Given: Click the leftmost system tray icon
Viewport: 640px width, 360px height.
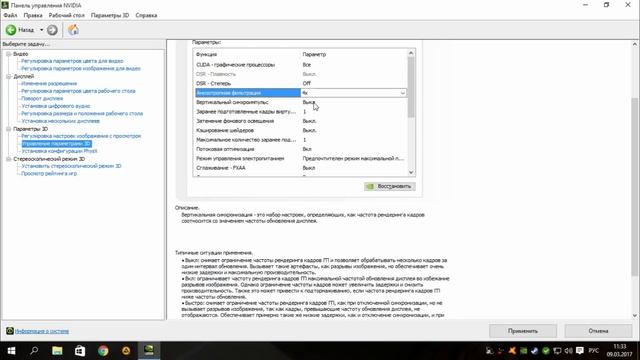Looking at the screenshot, I should [490, 351].
